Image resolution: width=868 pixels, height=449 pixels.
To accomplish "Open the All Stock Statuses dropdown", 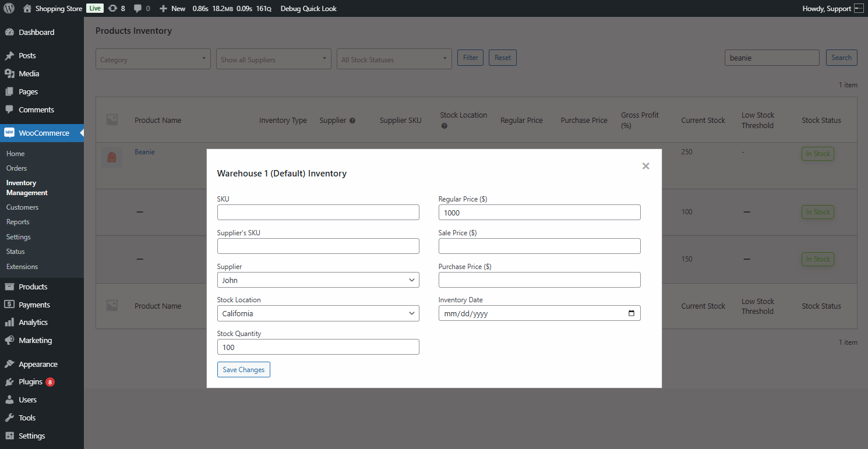I will [394, 59].
